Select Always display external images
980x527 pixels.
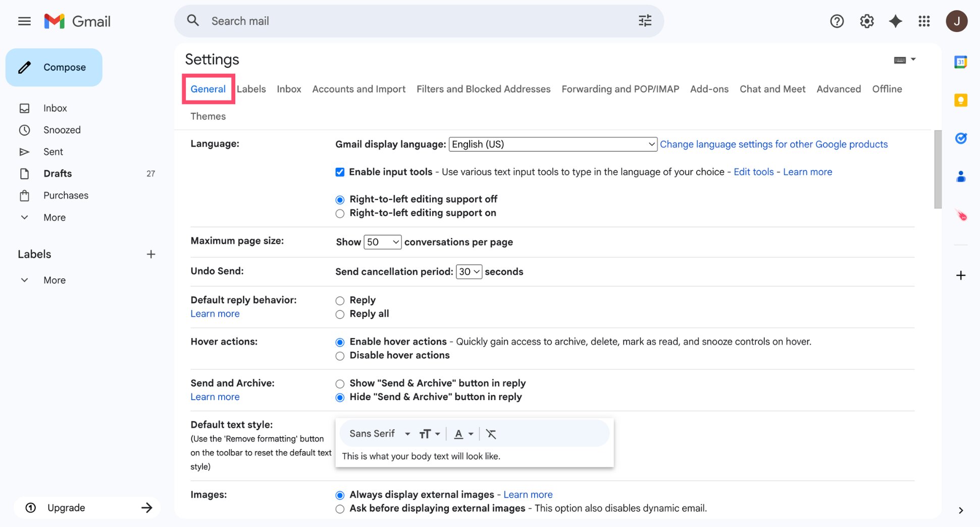click(340, 495)
